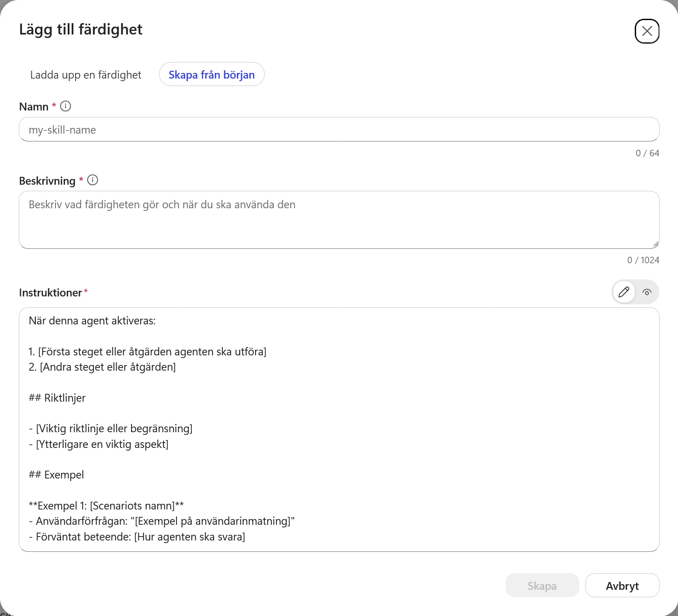Click the '[Ytterligare en viktig aspekt]' line

tap(99, 444)
